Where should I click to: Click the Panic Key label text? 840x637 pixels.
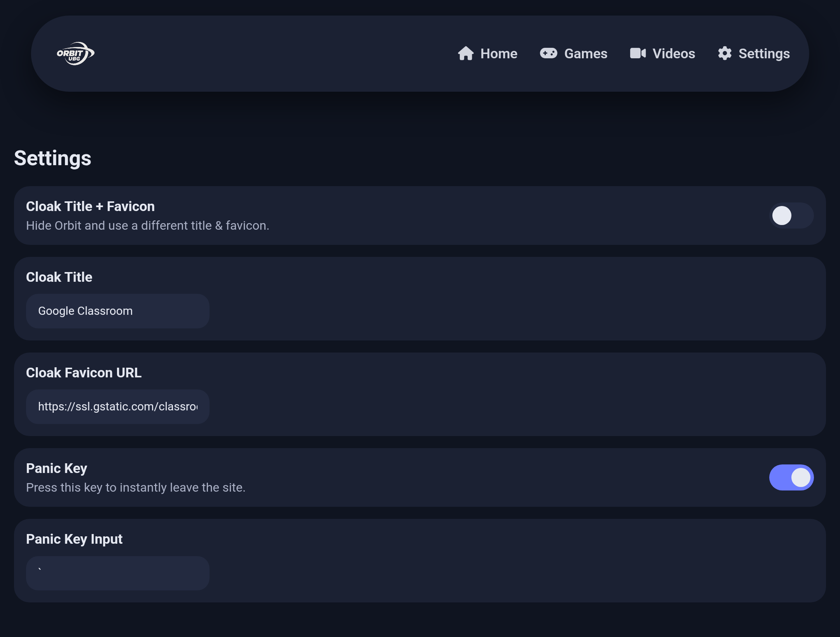coord(56,468)
